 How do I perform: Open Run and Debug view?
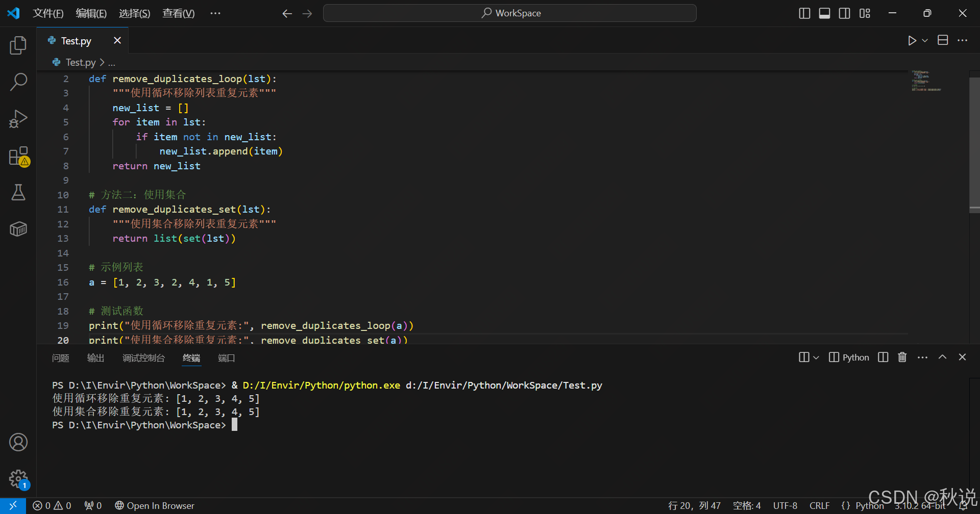coord(18,119)
